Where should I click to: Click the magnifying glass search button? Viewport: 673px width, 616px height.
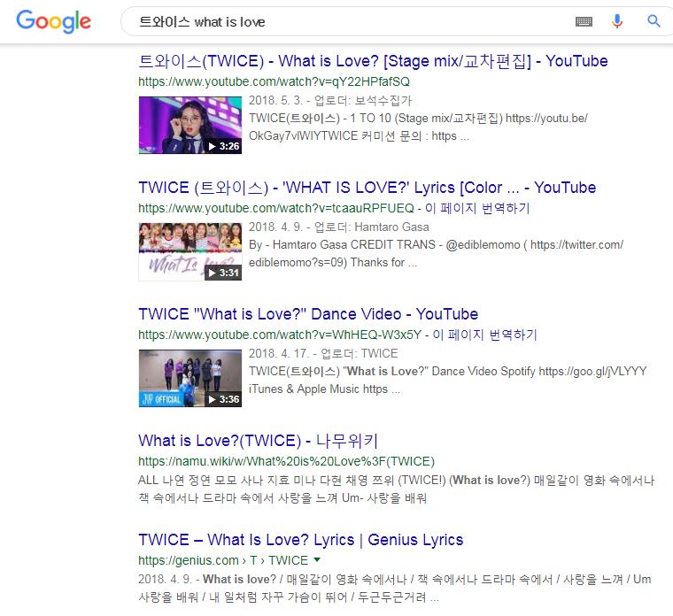654,21
